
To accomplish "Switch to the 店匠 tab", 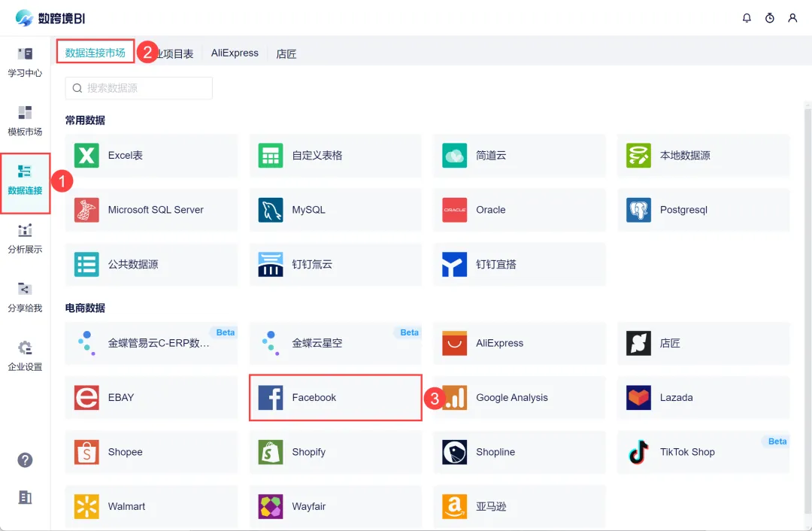I will 286,54.
